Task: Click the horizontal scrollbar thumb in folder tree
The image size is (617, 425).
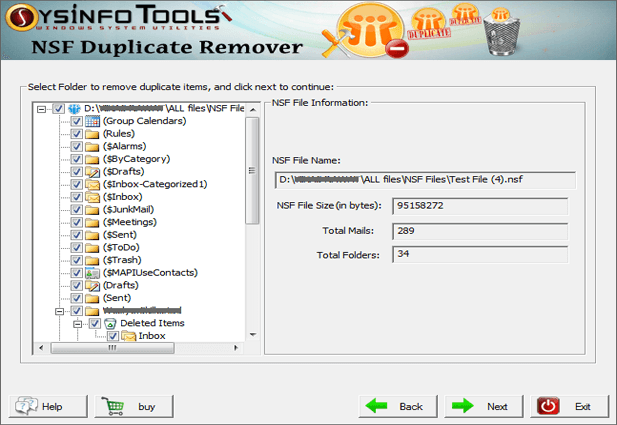Action: tap(112, 348)
